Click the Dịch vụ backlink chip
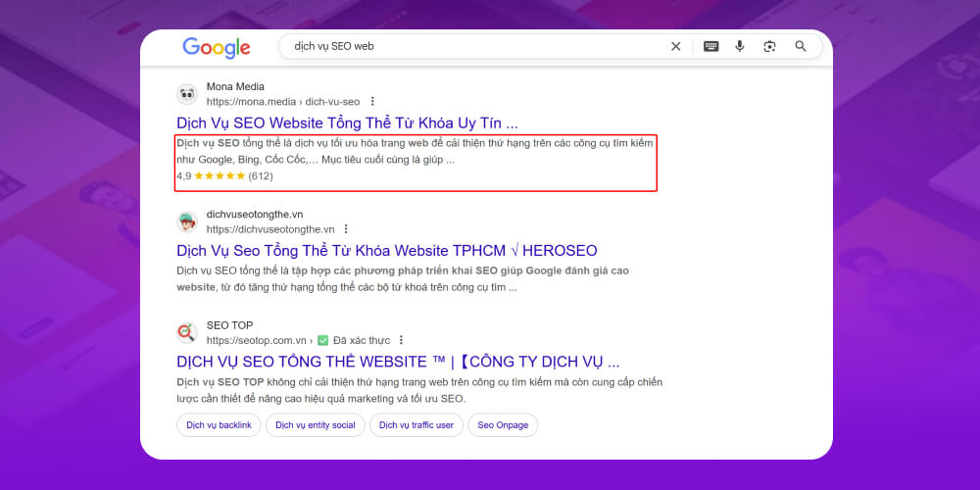The height and width of the screenshot is (490, 980). tap(219, 425)
